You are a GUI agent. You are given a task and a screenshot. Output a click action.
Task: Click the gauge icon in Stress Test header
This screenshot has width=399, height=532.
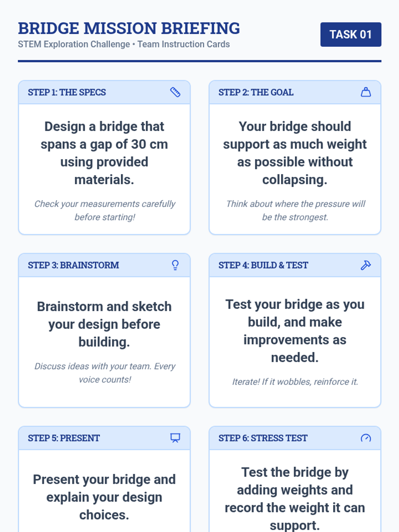coord(366,438)
